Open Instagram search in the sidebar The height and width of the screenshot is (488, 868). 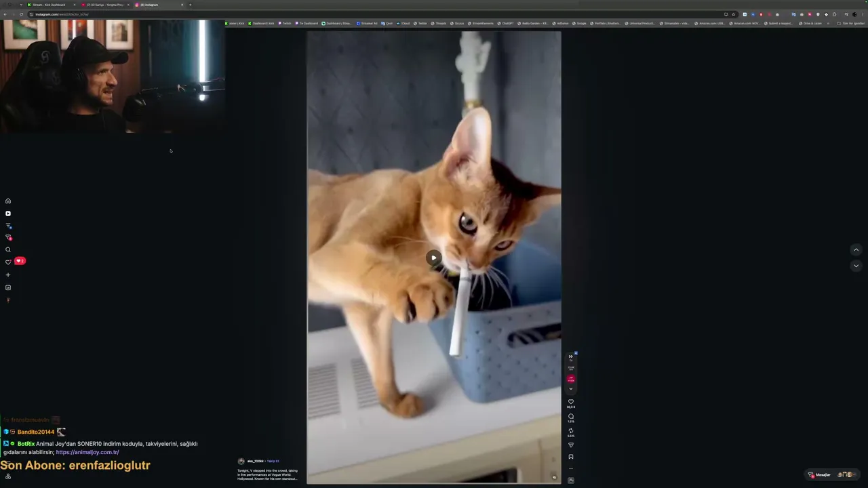pyautogui.click(x=8, y=249)
